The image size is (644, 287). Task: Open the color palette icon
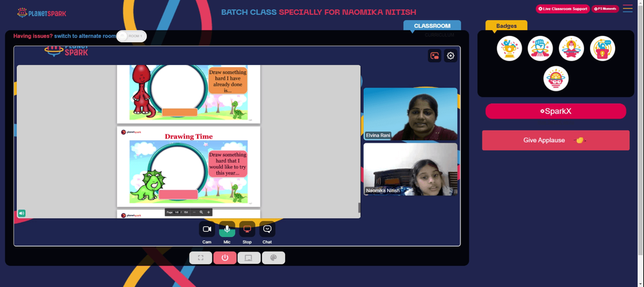click(274, 258)
